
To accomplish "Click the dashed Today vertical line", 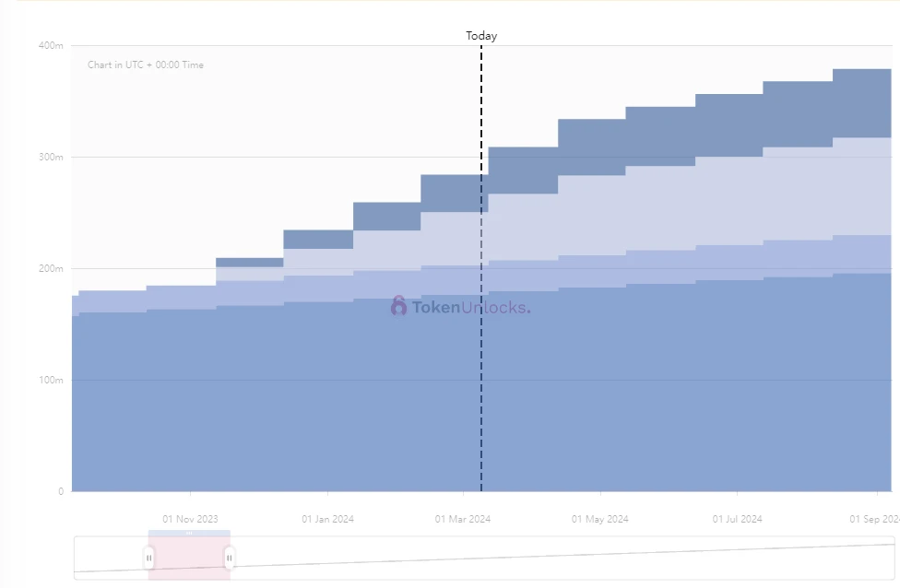I will point(481,268).
